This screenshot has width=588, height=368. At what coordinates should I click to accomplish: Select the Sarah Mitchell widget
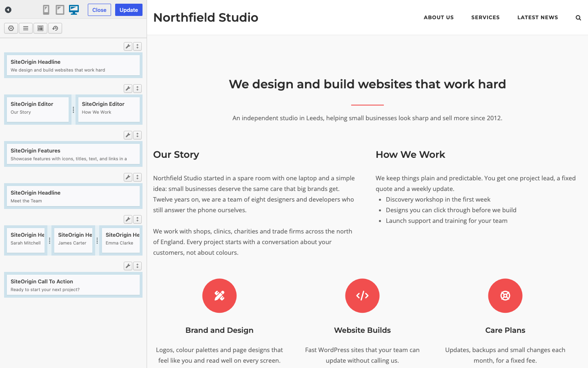point(26,240)
